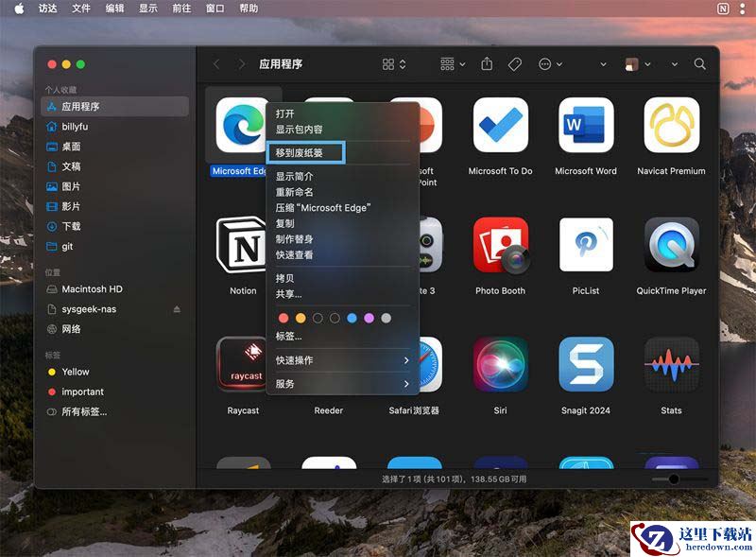
Task: Show 所有标签... in the sidebar
Action: (114, 411)
